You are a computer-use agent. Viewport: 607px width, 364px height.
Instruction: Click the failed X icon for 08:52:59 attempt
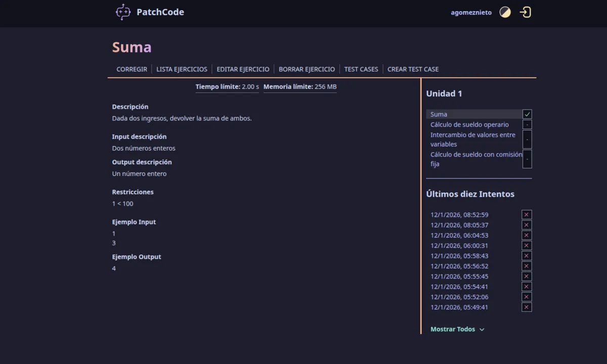527,215
